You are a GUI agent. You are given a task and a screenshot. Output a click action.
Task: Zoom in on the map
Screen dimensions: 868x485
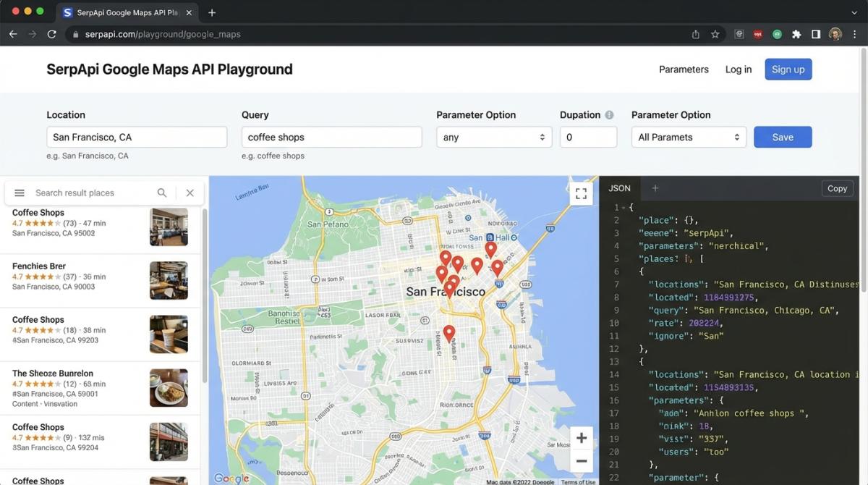pyautogui.click(x=581, y=438)
